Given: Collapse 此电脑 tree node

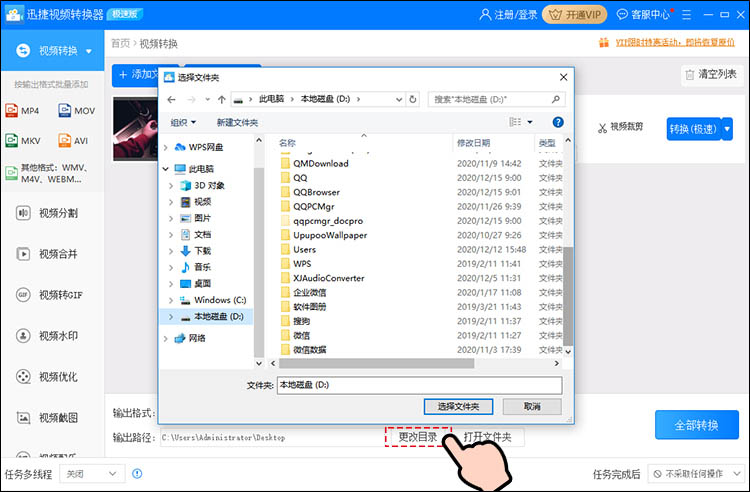Looking at the screenshot, I should [165, 169].
